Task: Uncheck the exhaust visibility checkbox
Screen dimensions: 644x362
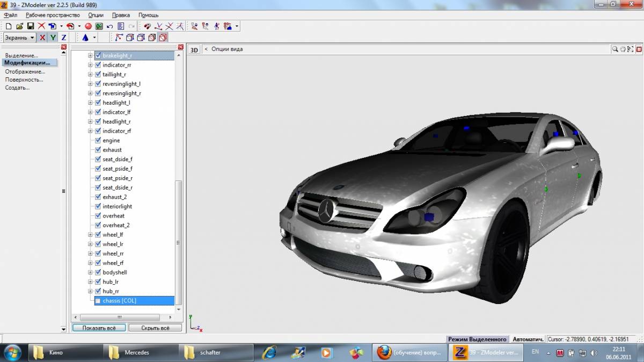Action: pyautogui.click(x=98, y=150)
